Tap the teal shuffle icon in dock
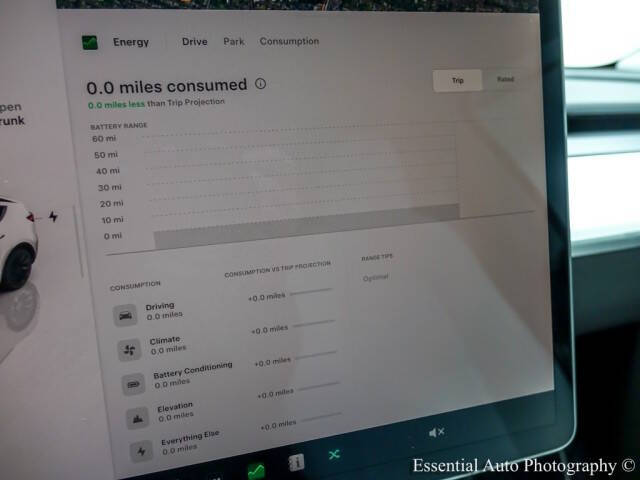 [x=334, y=454]
